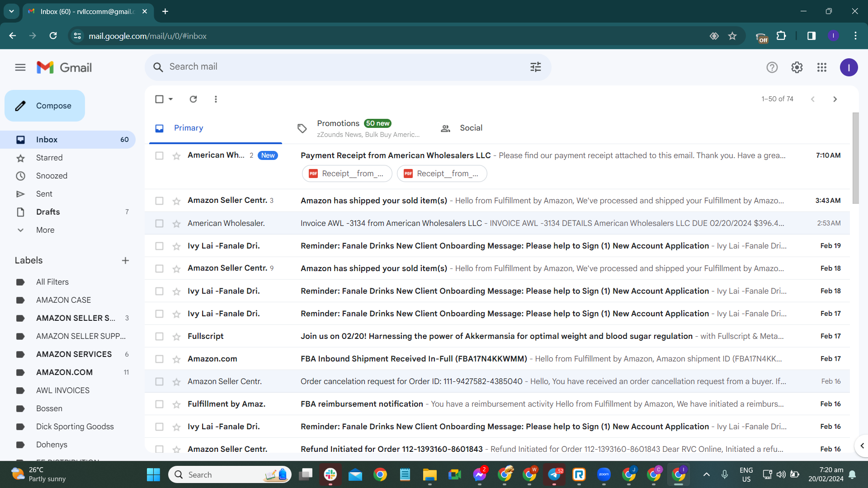This screenshot has height=488, width=868.
Task: Open the Inbox folder
Action: pyautogui.click(x=68, y=140)
